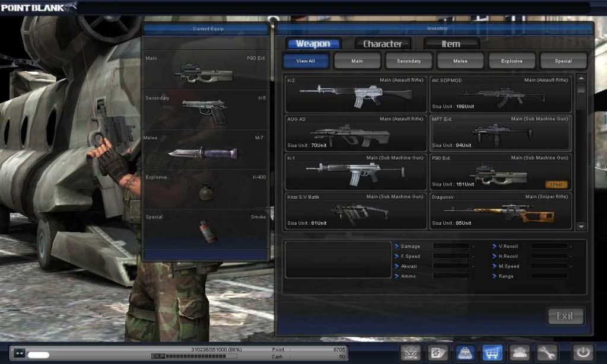
Task: Filter inventory by Explosive weapons
Action: tap(512, 60)
